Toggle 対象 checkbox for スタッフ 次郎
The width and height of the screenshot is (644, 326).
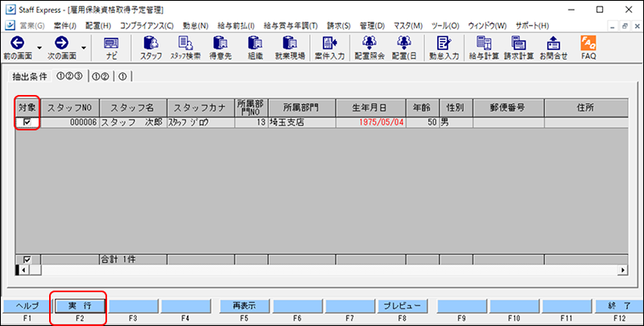pyautogui.click(x=27, y=122)
